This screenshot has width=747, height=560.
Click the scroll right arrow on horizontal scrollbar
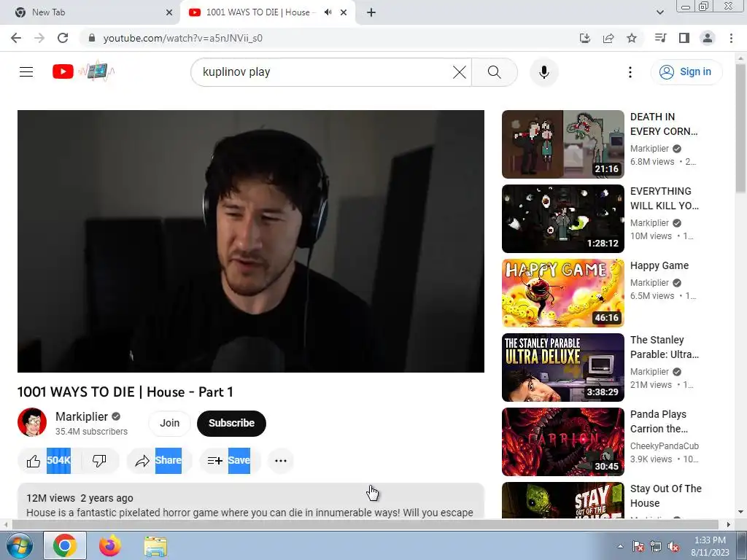pyautogui.click(x=728, y=524)
